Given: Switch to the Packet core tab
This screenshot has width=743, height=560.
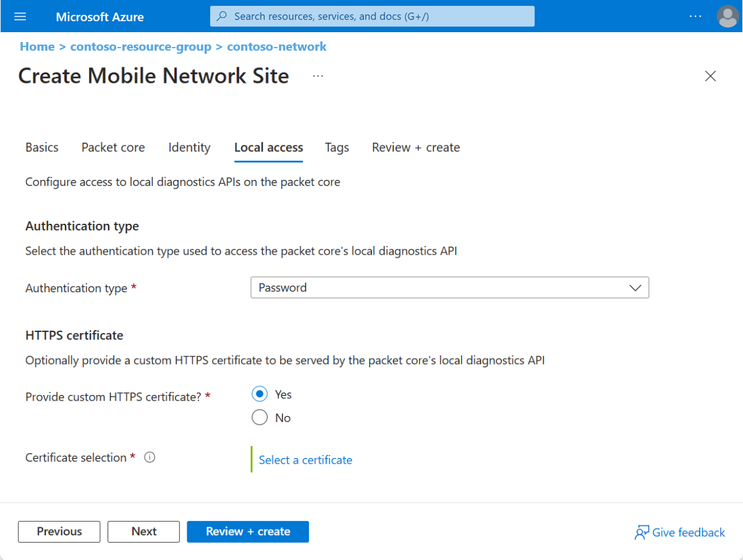Looking at the screenshot, I should click(113, 147).
